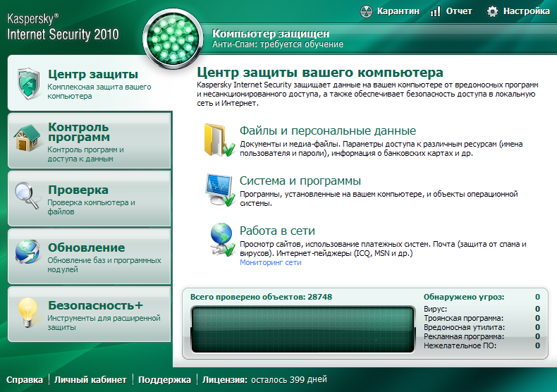Open Справка help link

click(x=25, y=380)
